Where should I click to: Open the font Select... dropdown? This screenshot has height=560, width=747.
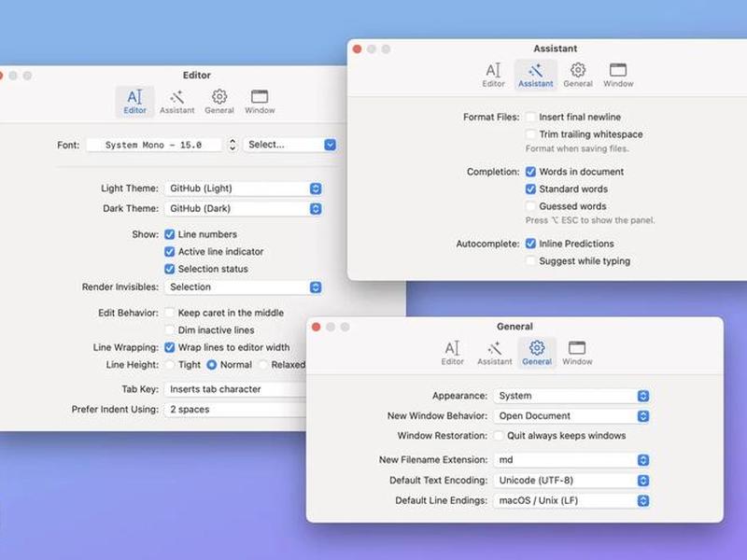289,145
